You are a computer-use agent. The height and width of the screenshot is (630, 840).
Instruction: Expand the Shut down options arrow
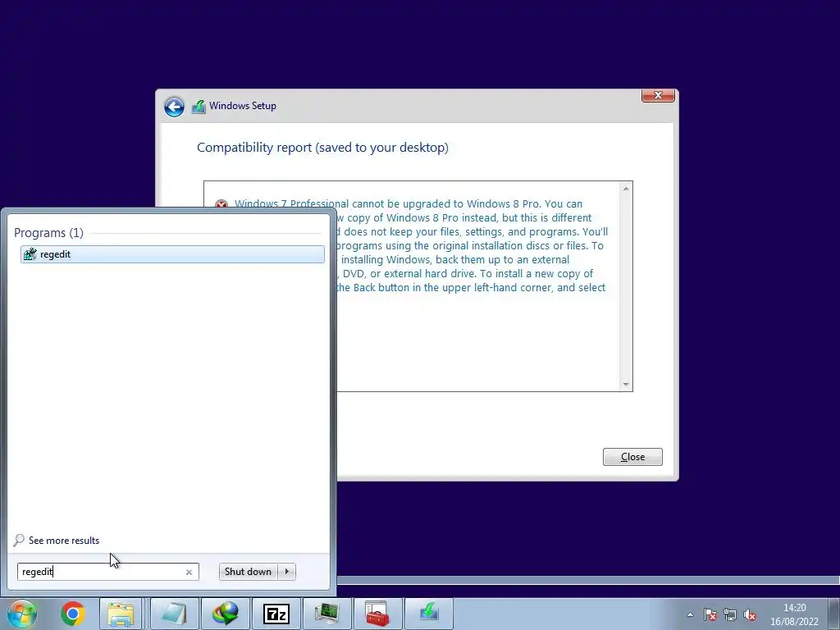tap(287, 572)
